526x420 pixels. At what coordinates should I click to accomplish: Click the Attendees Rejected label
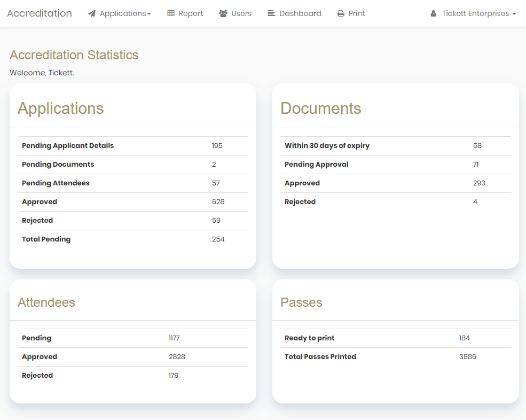[37, 376]
